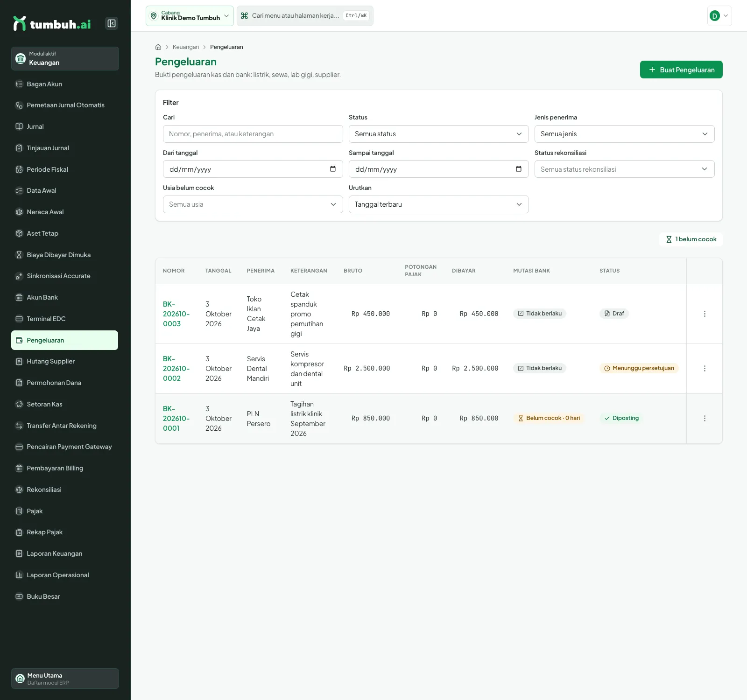The height and width of the screenshot is (700, 747).
Task: Click the Laporan Operasional chart icon
Action: coord(19,575)
